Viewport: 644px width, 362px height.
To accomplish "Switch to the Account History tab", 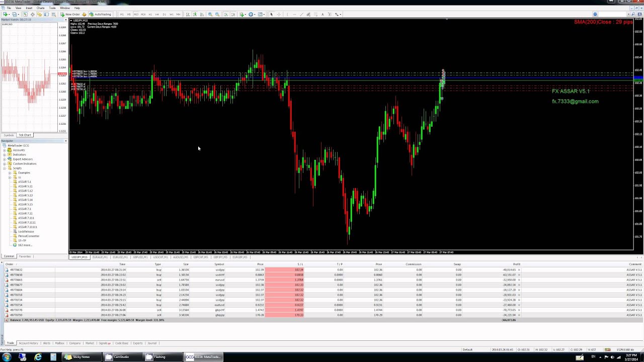I will click(x=28, y=343).
